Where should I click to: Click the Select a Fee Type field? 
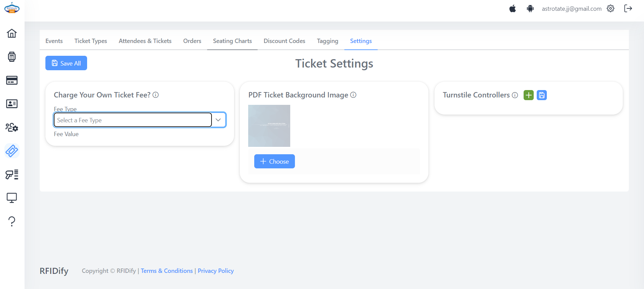(x=133, y=120)
